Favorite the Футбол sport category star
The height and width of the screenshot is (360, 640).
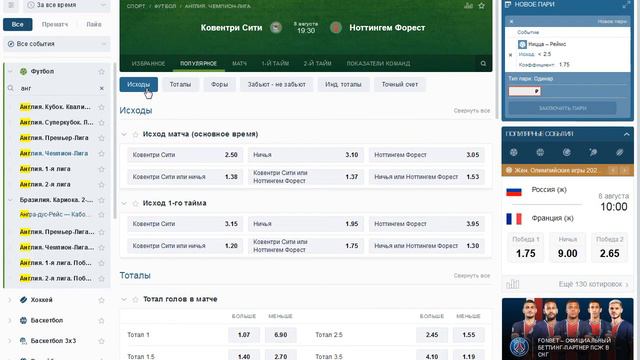[x=101, y=71]
